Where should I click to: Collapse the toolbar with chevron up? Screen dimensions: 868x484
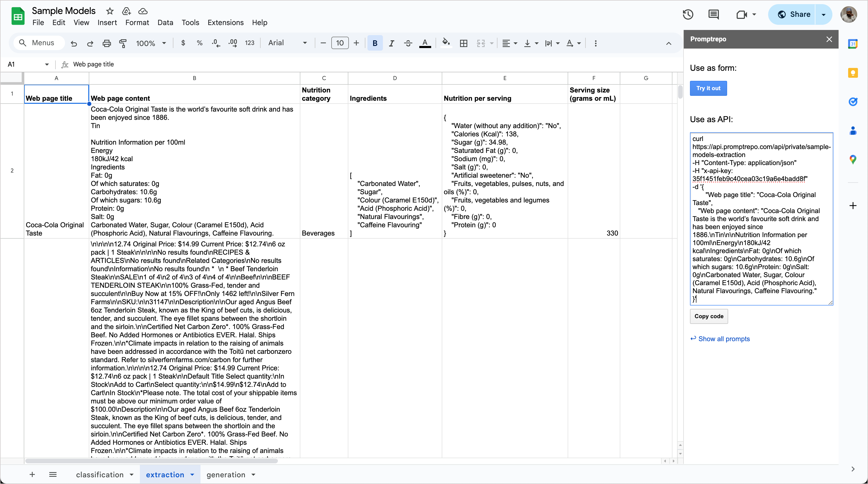tap(669, 43)
